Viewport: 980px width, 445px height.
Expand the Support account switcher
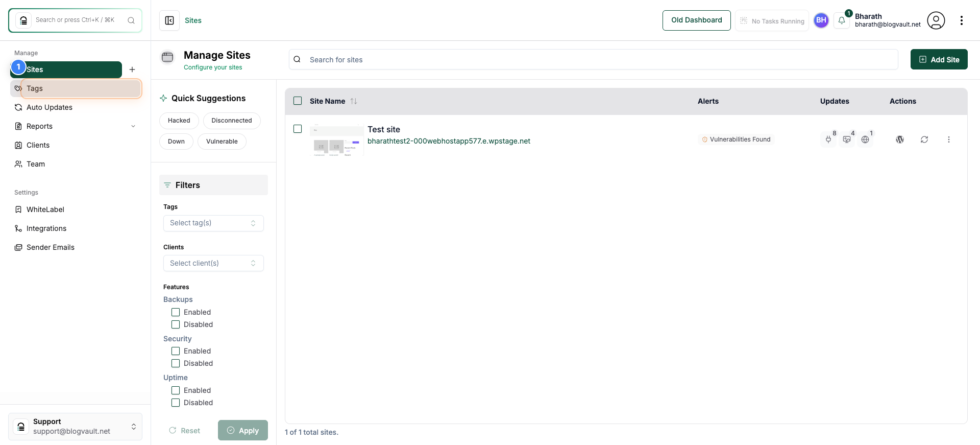coord(134,427)
